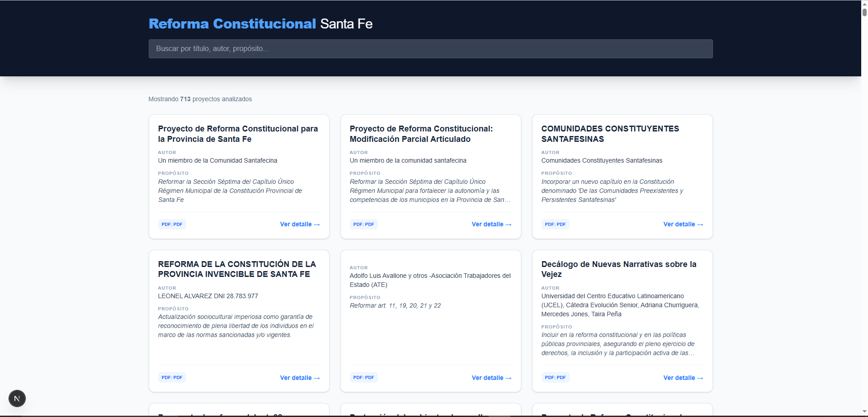The image size is (868, 417).
Task: Open Ver detalle for Decálogo de Nuevas Narrativas
Action: (x=683, y=378)
